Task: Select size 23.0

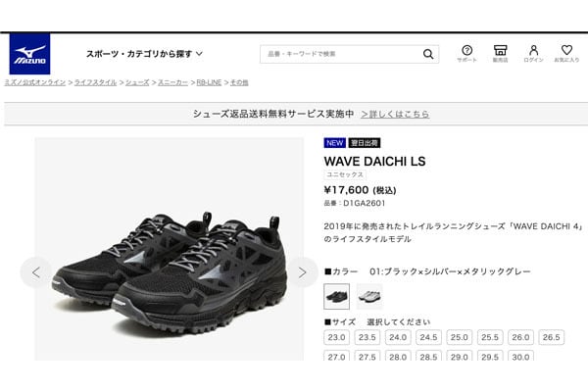Action: 336,337
